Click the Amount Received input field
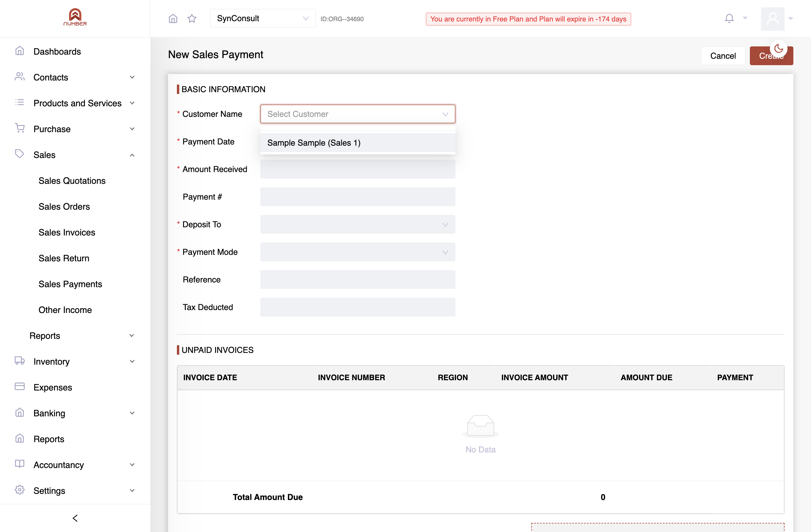811x532 pixels. 357,169
